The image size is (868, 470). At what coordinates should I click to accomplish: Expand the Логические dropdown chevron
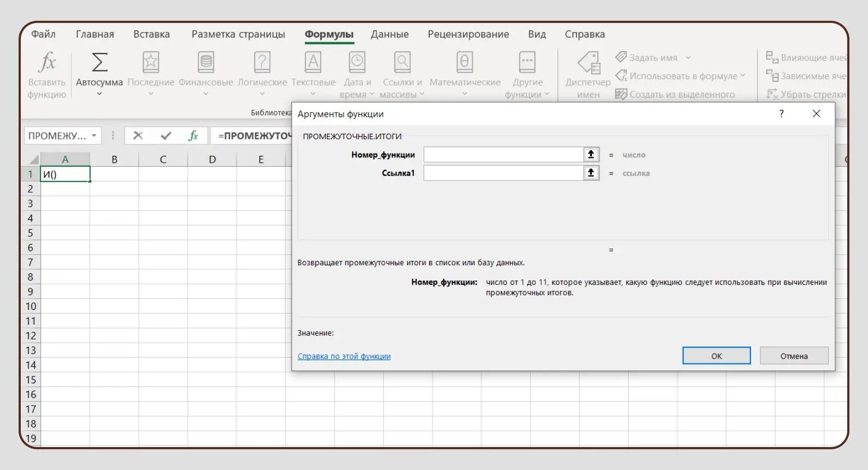click(x=262, y=94)
